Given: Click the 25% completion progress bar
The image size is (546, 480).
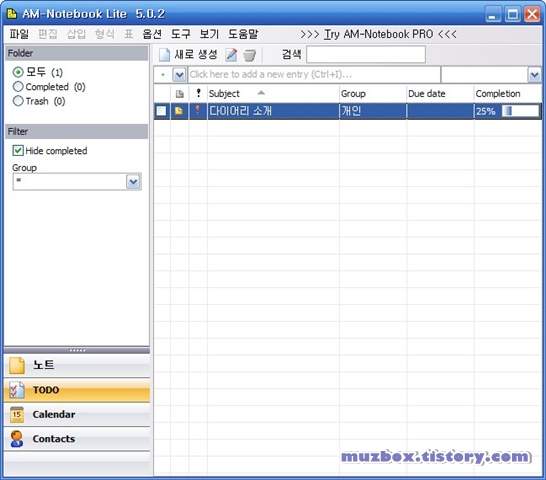Looking at the screenshot, I should tap(520, 111).
